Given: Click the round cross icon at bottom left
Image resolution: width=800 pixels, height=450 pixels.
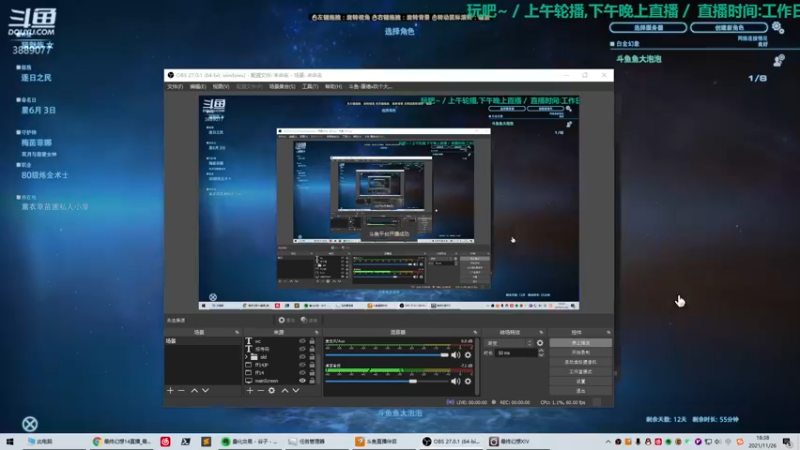Looking at the screenshot, I should tap(30, 424).
